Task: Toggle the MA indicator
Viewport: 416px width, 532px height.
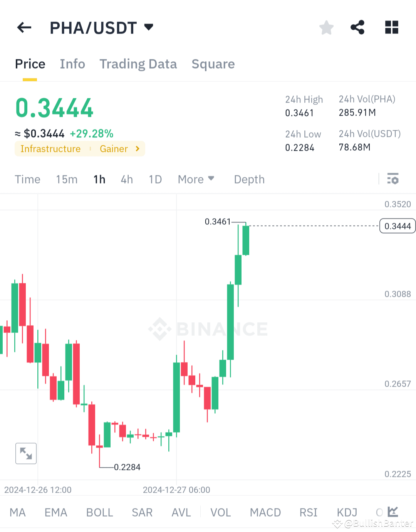Action: 17,512
